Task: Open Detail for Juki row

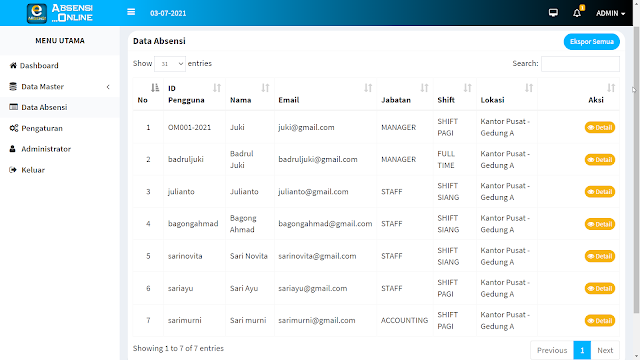Action: point(600,127)
